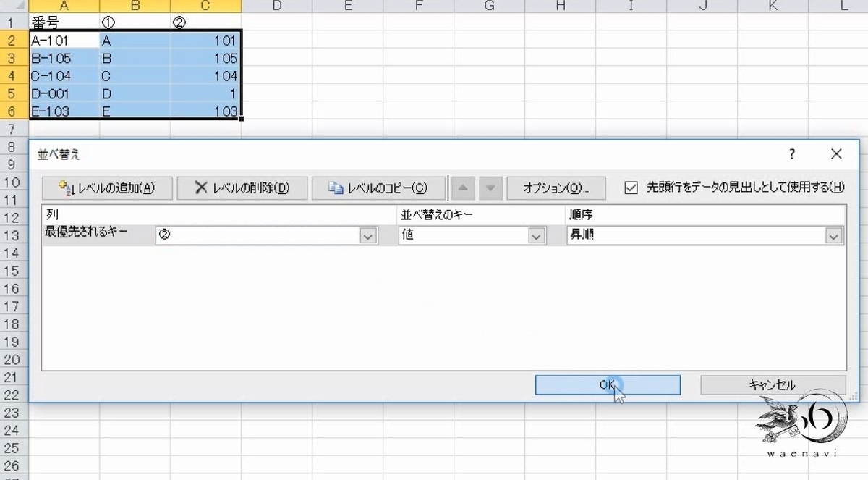Move the sort level down
The width and height of the screenshot is (868, 480).
point(489,188)
